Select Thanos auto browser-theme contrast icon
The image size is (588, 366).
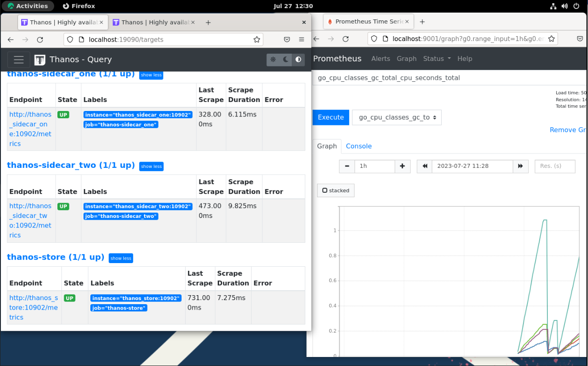[298, 60]
